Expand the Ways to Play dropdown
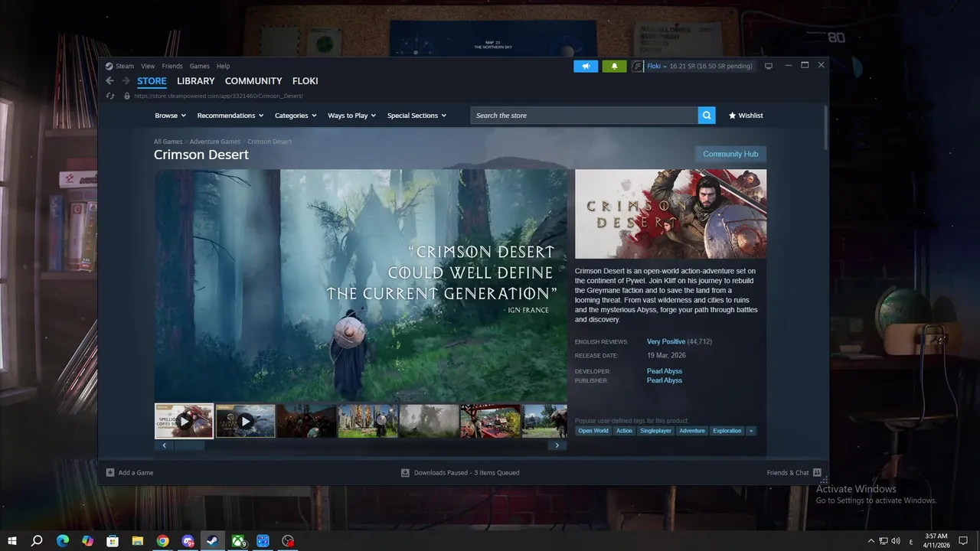This screenshot has width=980, height=551. [x=351, y=116]
